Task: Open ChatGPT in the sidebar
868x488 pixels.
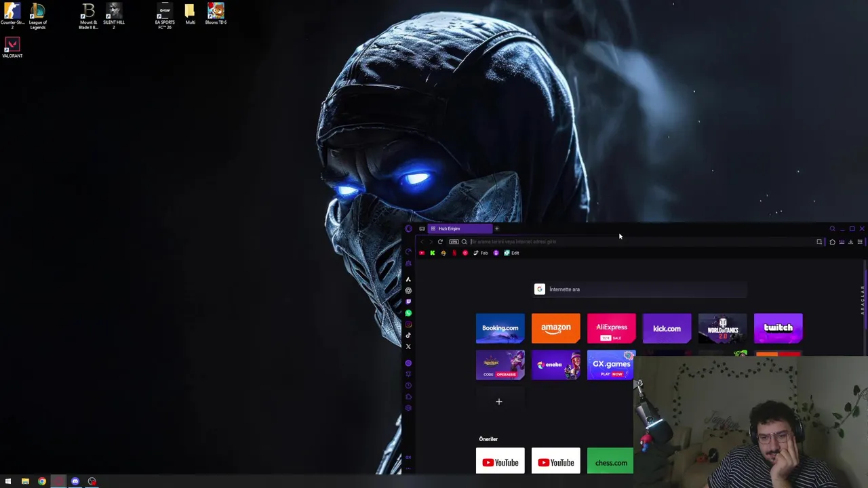Action: click(x=408, y=290)
